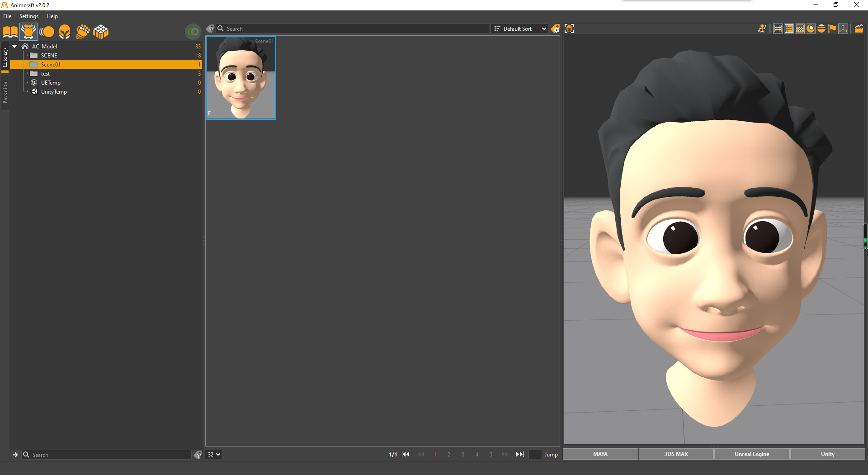
Task: Click the top asset Search field
Action: pos(352,28)
